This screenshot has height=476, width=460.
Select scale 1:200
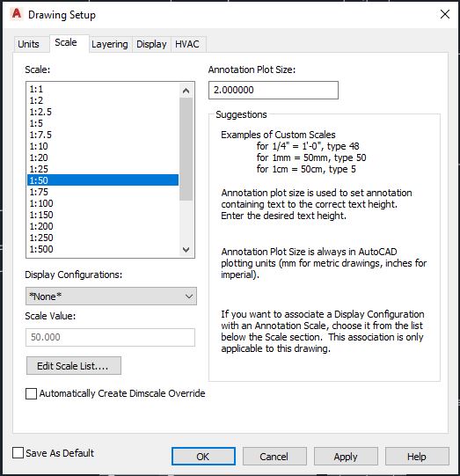click(103, 226)
